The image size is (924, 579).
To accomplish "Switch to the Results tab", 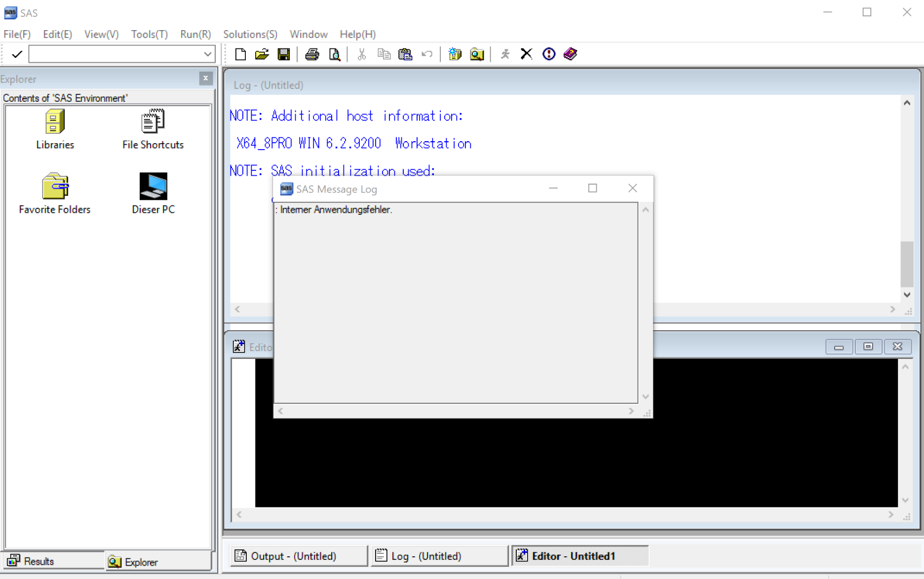I will (x=53, y=561).
